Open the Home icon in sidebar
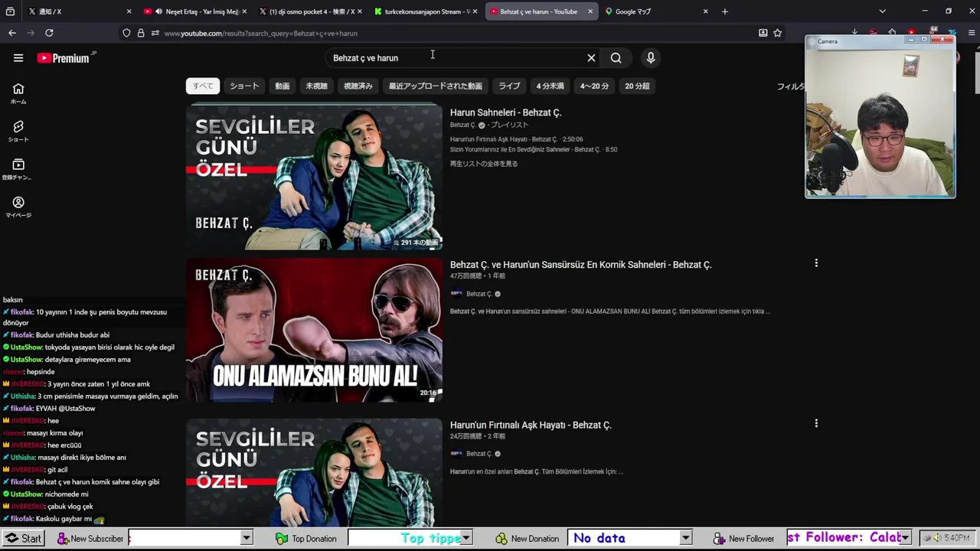 point(18,93)
